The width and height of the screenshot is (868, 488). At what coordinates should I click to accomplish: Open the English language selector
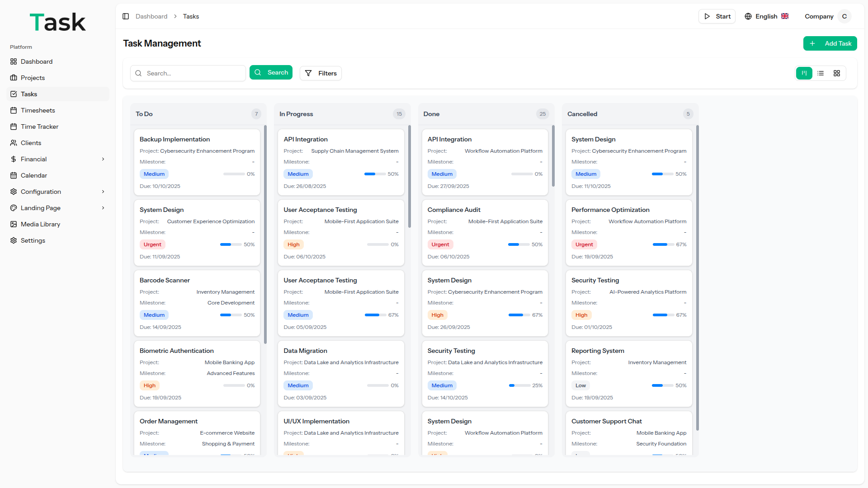[x=766, y=16]
